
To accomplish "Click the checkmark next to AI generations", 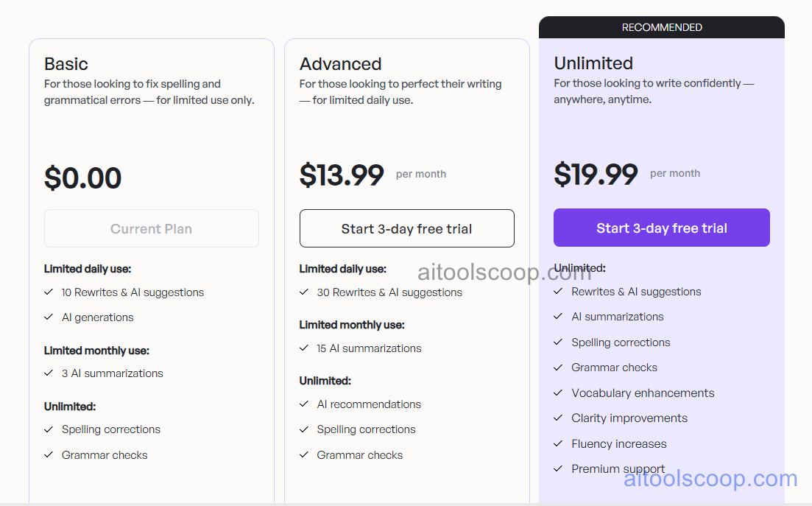I will tap(49, 317).
